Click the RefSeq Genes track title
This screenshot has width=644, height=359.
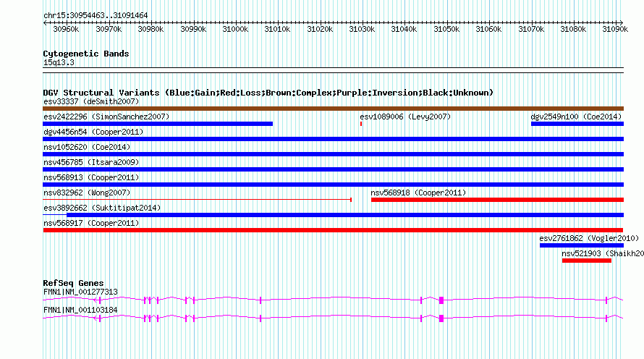coord(73,283)
